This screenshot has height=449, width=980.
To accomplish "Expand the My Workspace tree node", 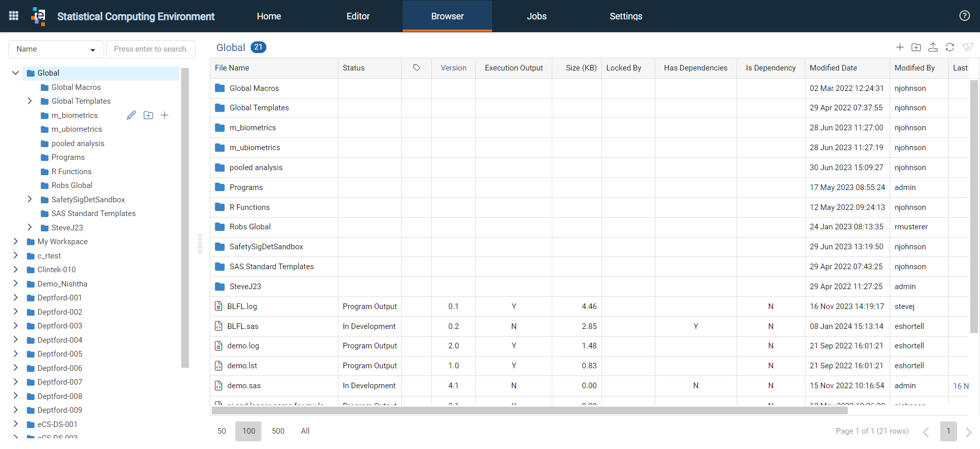I will coord(15,242).
